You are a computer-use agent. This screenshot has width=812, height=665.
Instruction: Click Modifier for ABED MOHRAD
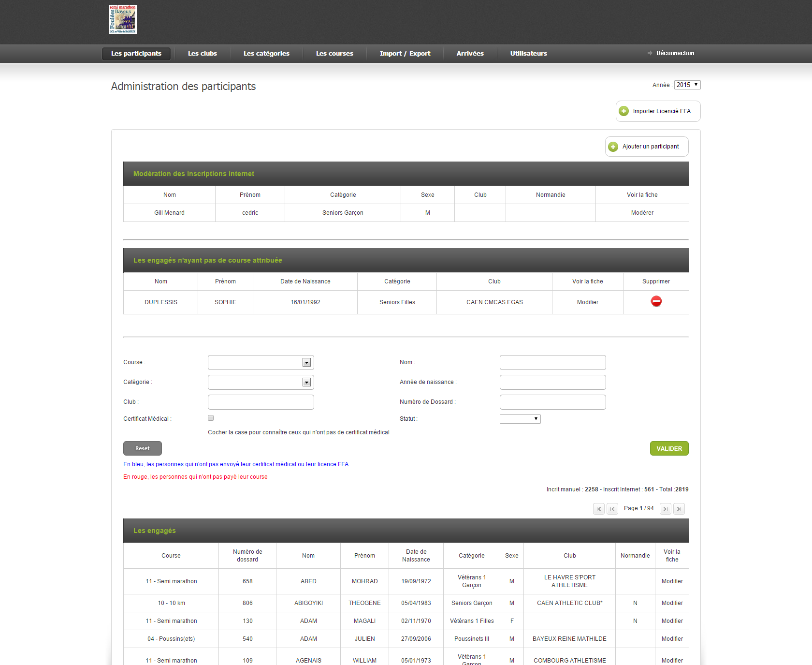point(672,581)
